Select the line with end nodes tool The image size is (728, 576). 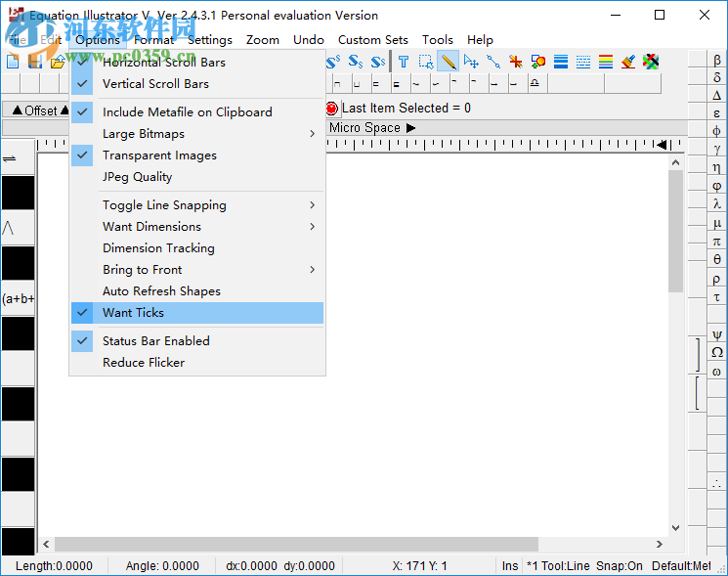coord(493,62)
